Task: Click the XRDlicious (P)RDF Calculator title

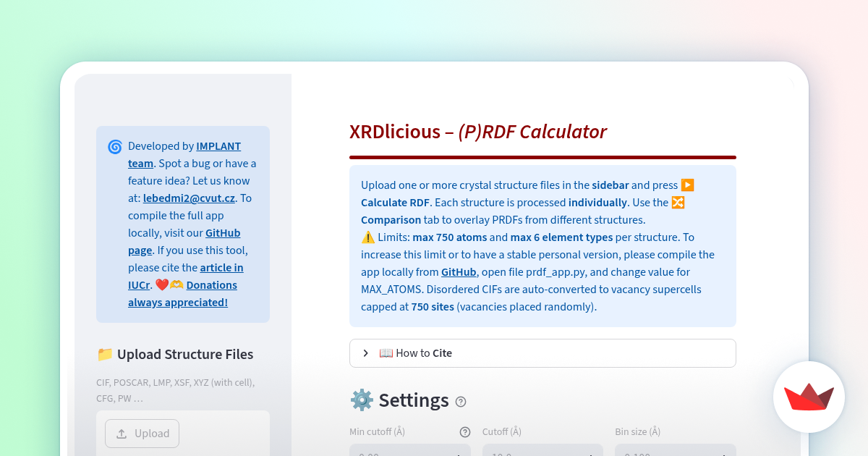Action: tap(477, 132)
